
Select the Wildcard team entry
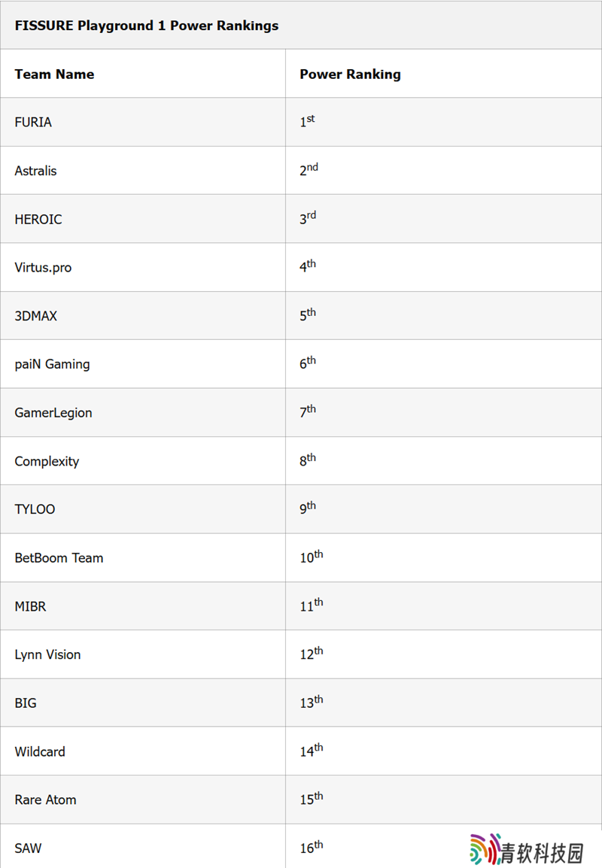(x=40, y=751)
